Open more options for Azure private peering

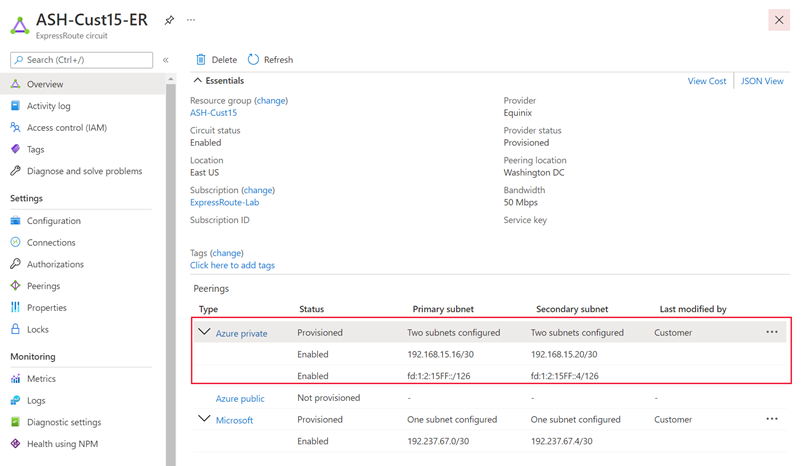772,332
